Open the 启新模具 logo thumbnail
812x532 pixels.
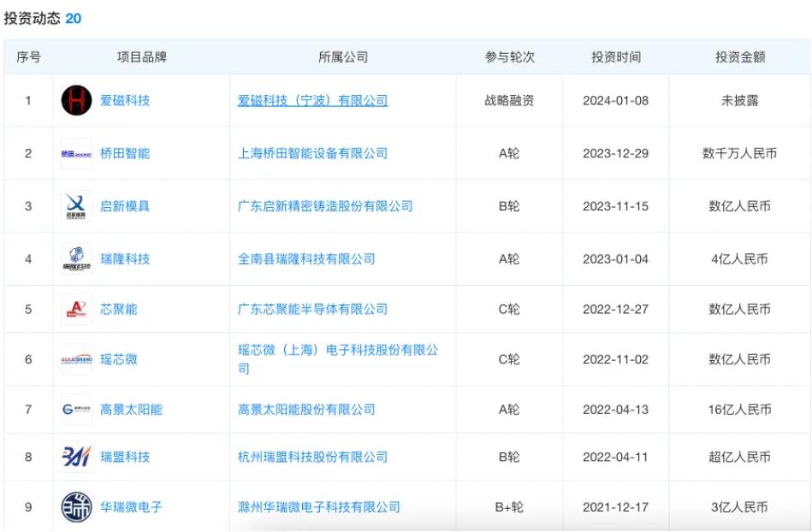pos(77,206)
